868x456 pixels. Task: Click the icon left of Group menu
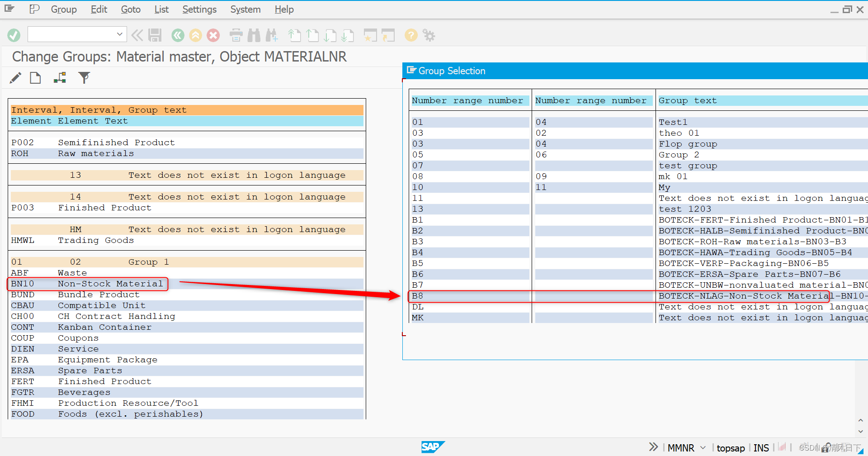34,9
